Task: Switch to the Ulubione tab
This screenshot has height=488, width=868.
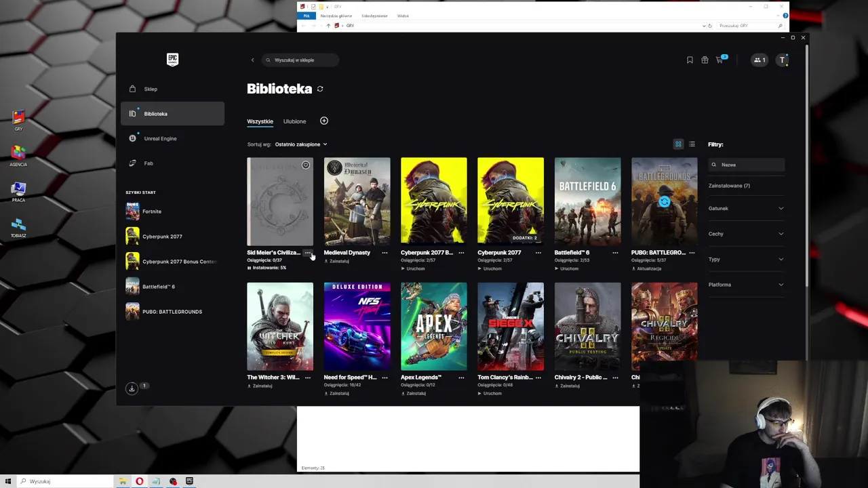Action: click(294, 121)
